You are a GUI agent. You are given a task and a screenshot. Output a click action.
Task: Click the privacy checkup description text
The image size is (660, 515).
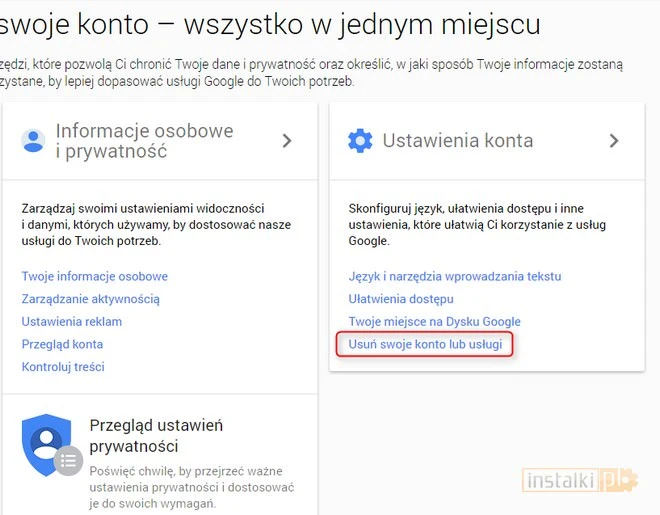(x=191, y=486)
